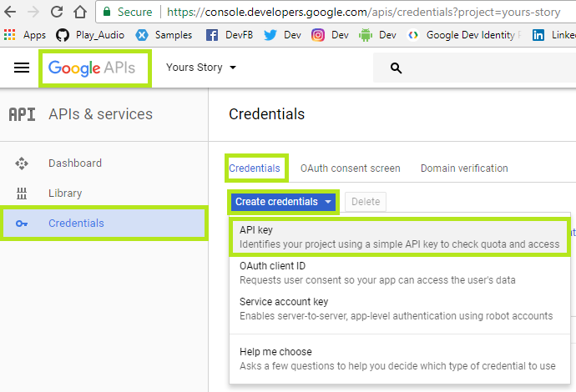The height and width of the screenshot is (392, 576).
Task: Click the search magnifier icon
Action: [x=397, y=68]
